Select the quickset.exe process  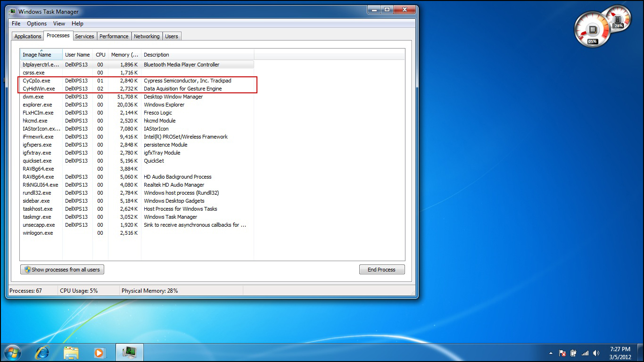(x=137, y=161)
